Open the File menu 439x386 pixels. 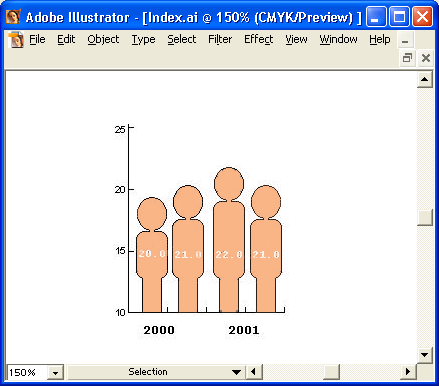coord(37,39)
